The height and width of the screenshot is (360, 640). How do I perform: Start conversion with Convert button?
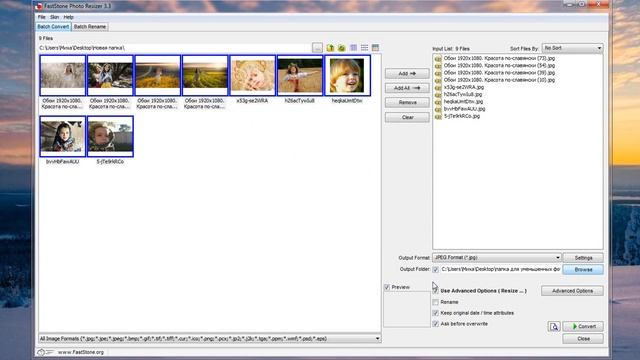coord(583,327)
